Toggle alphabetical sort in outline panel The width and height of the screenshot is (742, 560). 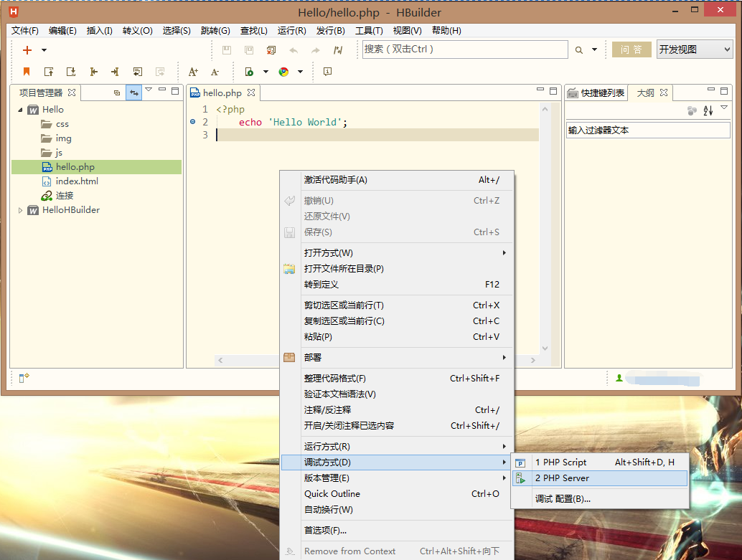(x=708, y=110)
